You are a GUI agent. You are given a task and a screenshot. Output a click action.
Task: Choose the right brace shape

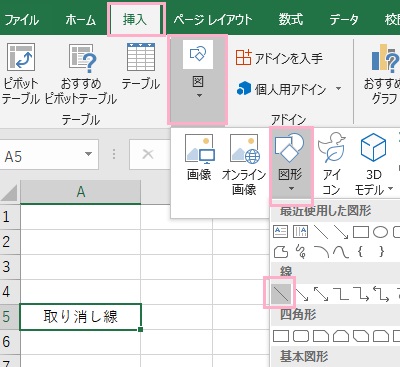click(381, 252)
